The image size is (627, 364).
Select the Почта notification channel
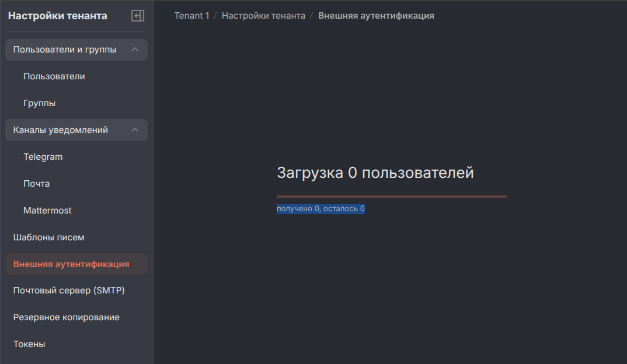click(37, 184)
